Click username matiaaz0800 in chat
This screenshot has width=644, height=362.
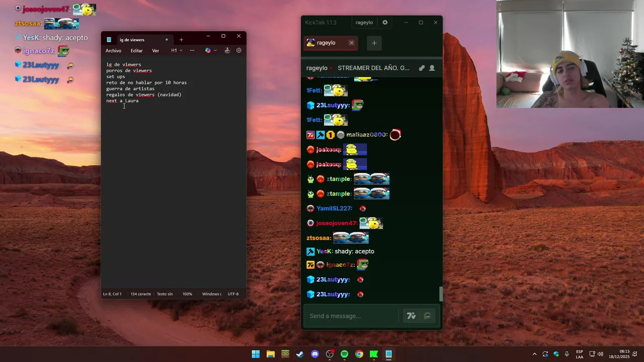[366, 135]
